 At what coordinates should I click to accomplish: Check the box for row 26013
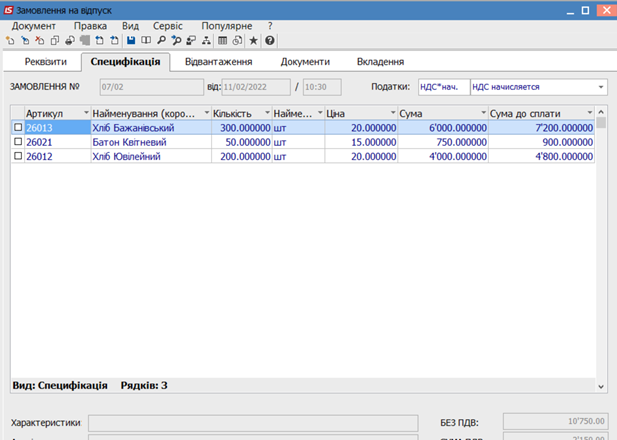(18, 127)
